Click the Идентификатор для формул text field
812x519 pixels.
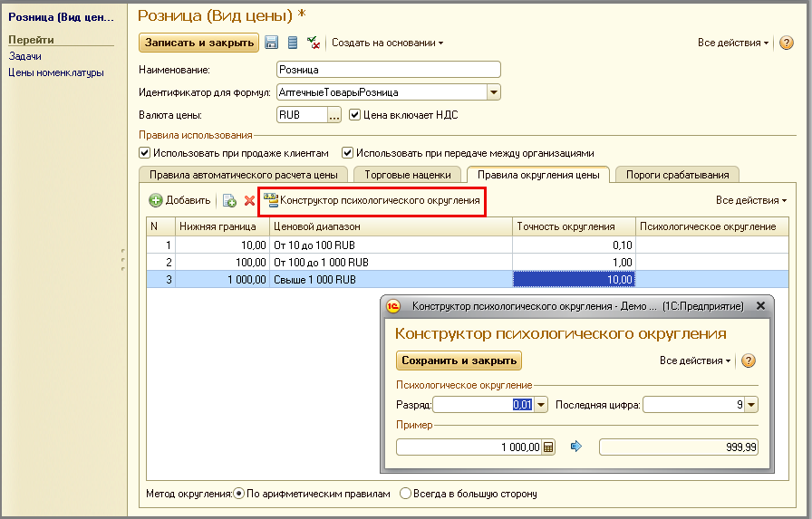tap(382, 92)
